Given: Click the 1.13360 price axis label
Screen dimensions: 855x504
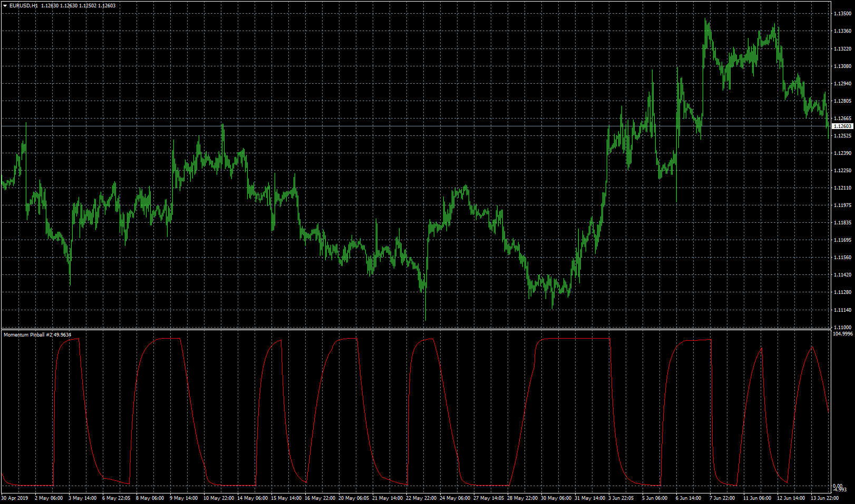Looking at the screenshot, I should click(842, 32).
